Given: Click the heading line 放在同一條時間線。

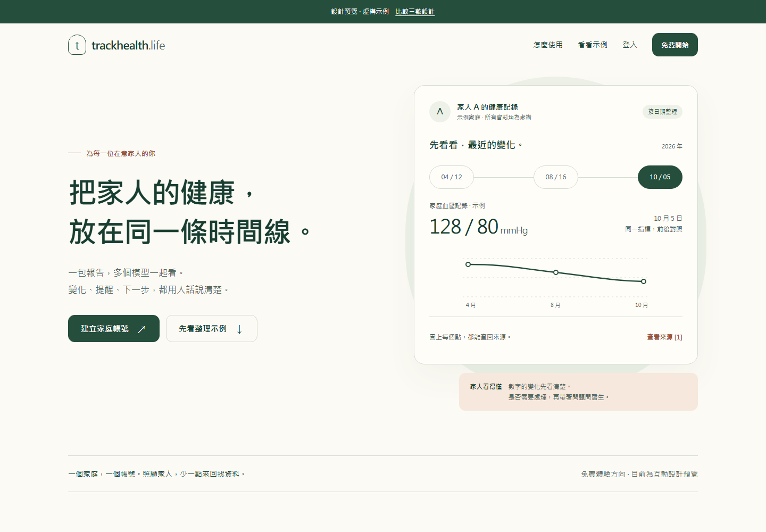Looking at the screenshot, I should pyautogui.click(x=190, y=231).
